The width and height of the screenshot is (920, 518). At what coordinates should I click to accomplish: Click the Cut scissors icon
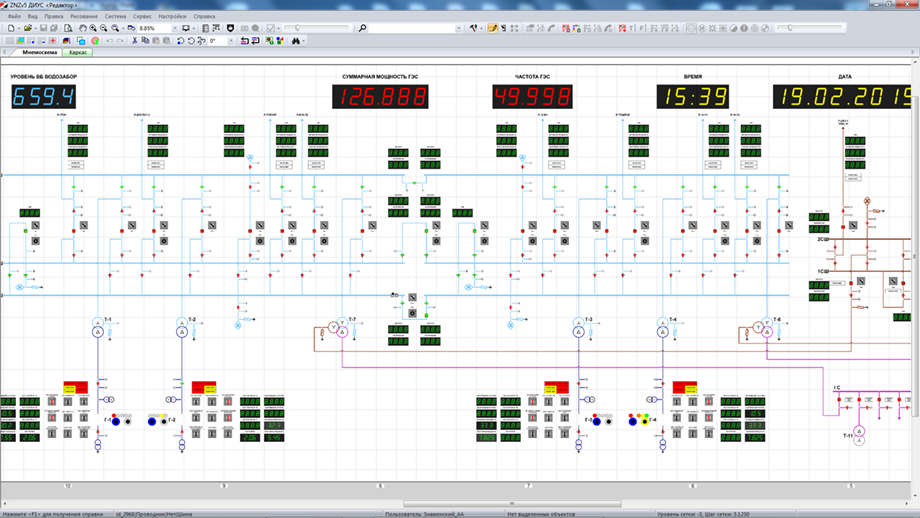[x=134, y=41]
